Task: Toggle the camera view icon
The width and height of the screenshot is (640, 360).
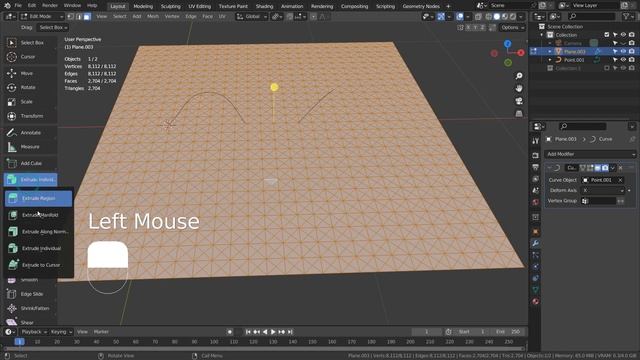Action: click(519, 101)
